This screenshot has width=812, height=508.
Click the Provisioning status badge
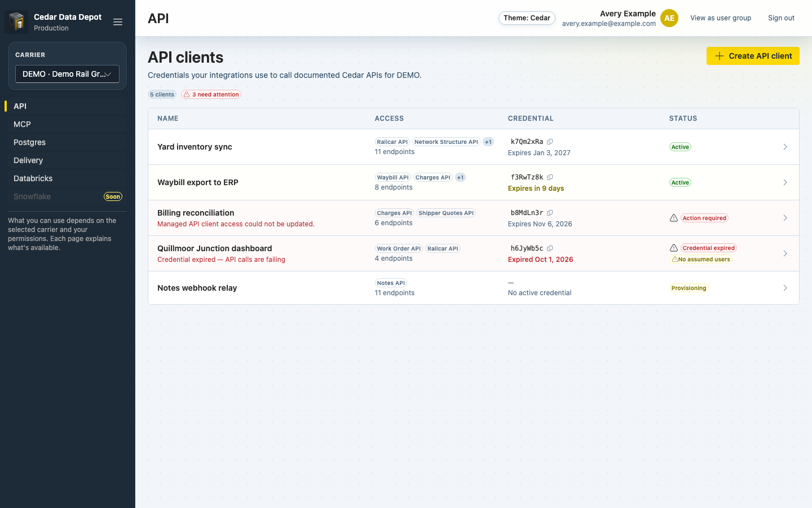coord(689,288)
